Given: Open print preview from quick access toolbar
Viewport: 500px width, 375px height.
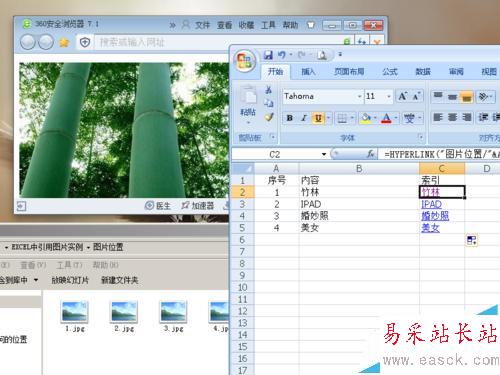Looking at the screenshot, I should click(322, 55).
